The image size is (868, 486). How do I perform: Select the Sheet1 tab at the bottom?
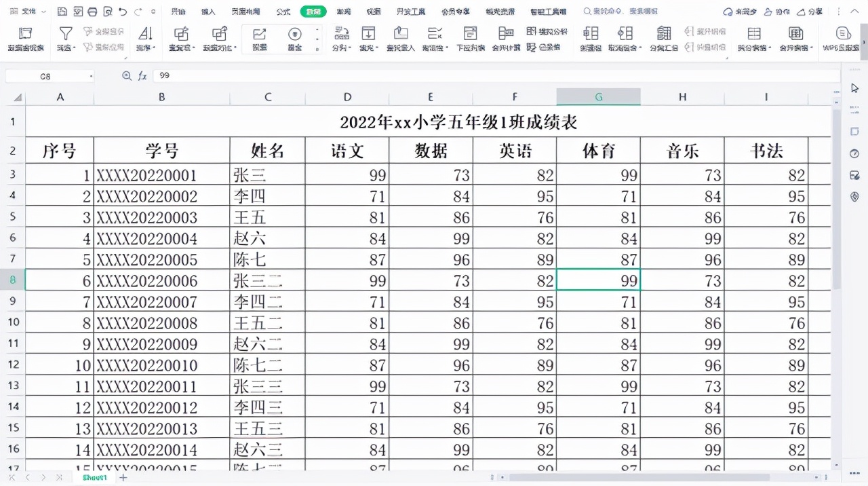pos(94,478)
